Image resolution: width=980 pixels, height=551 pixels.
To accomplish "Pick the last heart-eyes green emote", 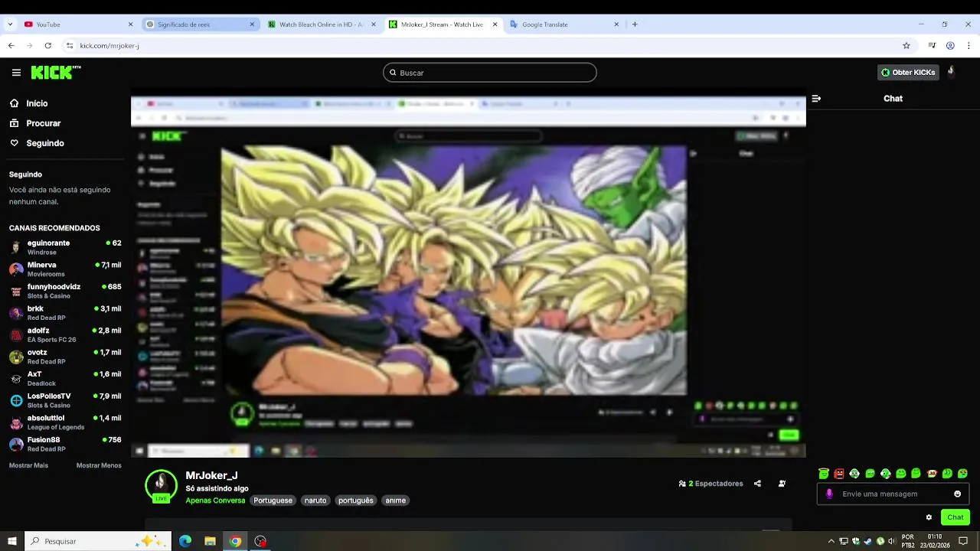I will pos(962,474).
